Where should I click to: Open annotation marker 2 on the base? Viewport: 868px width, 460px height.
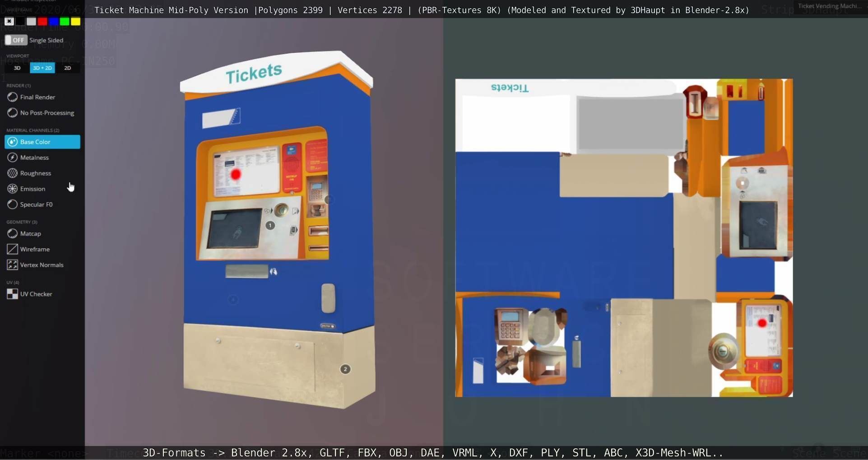(345, 369)
